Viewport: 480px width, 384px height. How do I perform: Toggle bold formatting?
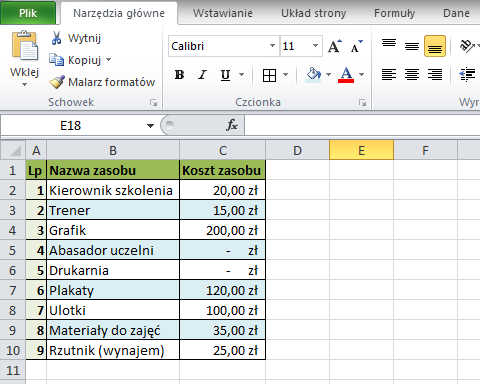coord(179,75)
